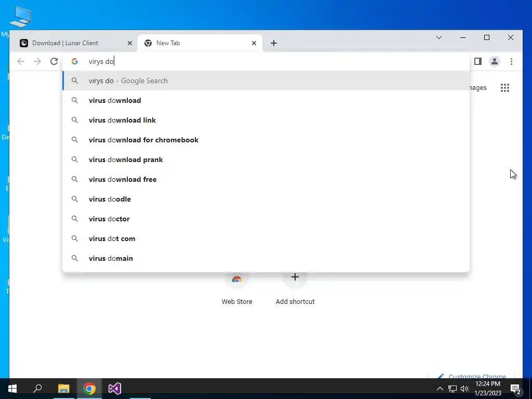This screenshot has width=532, height=399.
Task: Open the taskbar clock and date
Action: [487, 389]
